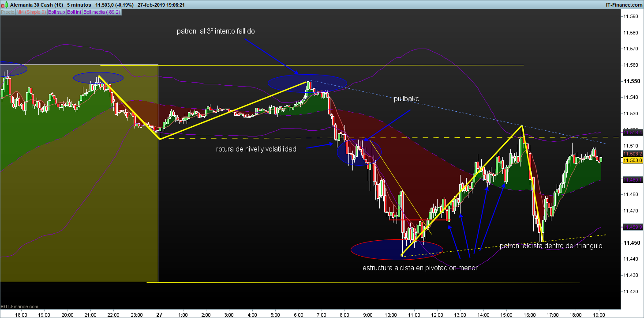This screenshot has height=318, width=644.
Task: Click the 11.420 price axis label
Action: (630, 291)
